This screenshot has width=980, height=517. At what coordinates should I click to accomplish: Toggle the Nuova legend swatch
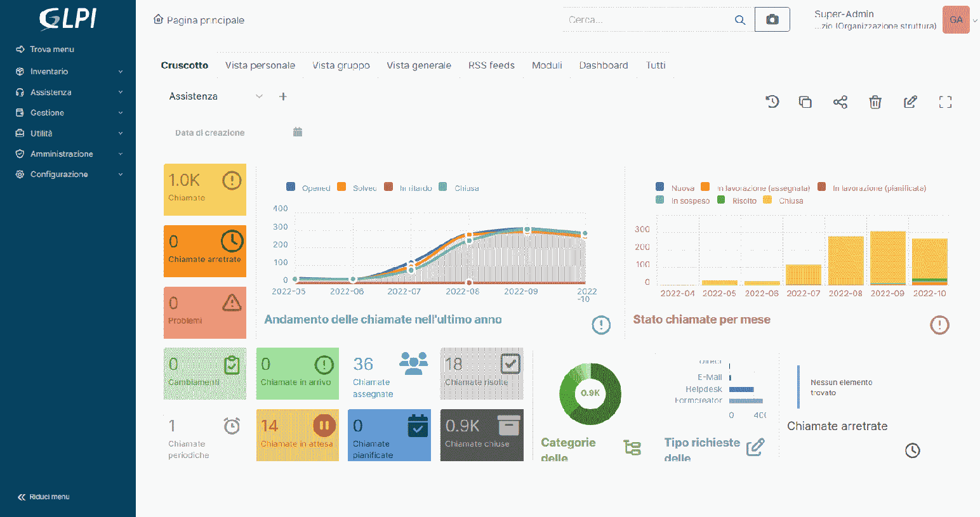(660, 187)
